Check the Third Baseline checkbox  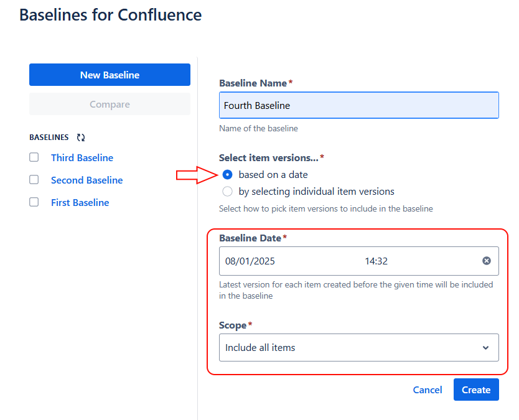[34, 157]
